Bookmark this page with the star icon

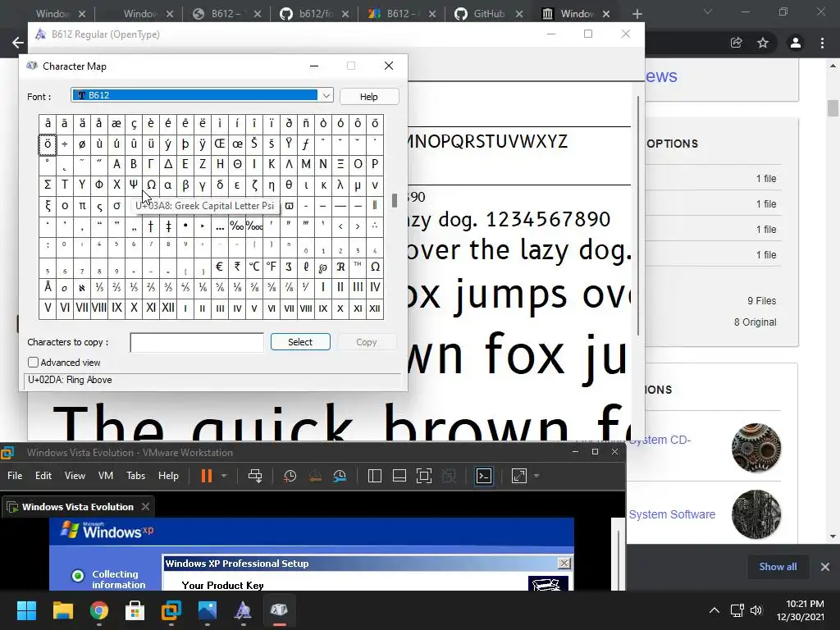click(x=763, y=43)
